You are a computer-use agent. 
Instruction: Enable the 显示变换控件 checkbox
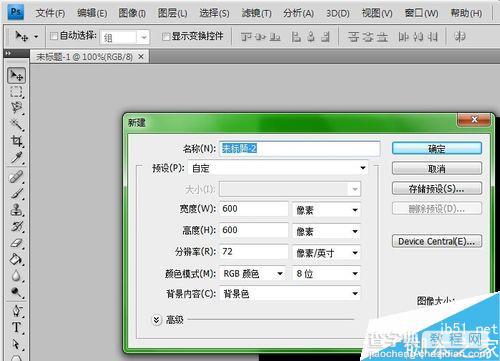(166, 36)
